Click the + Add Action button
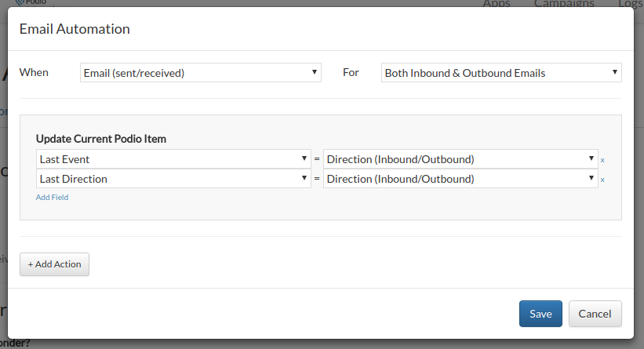Image resolution: width=644 pixels, height=349 pixels. (x=54, y=264)
